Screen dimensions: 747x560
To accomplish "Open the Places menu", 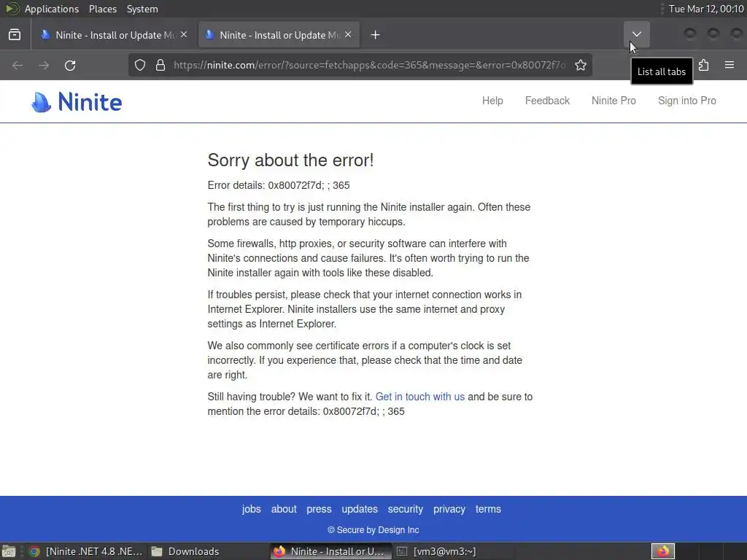I will [103, 9].
